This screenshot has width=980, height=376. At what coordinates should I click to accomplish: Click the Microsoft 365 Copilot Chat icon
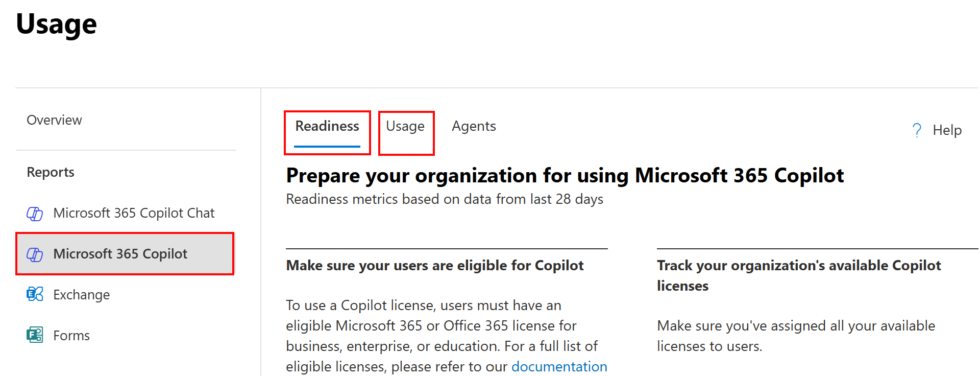pos(35,214)
